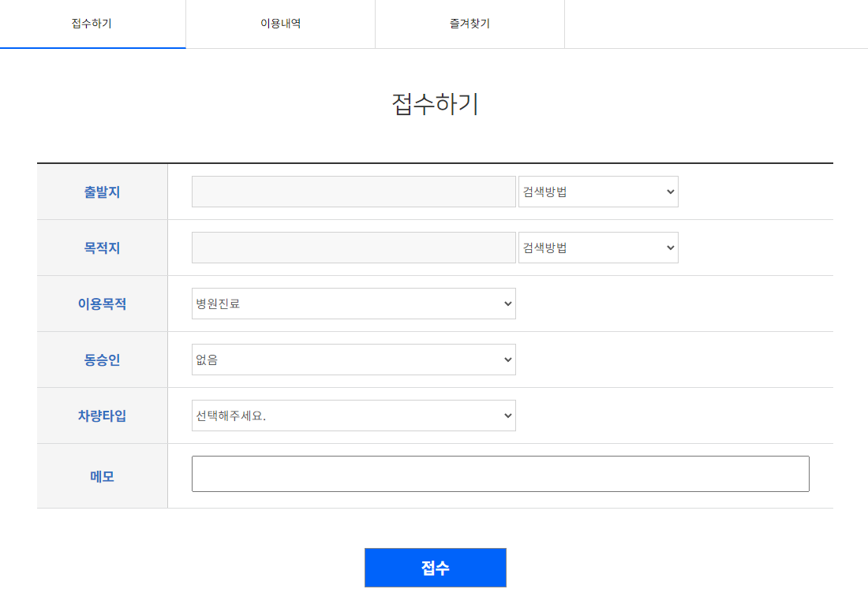This screenshot has height=615, width=868.
Task: Click the 접수하기 page heading
Action: [435, 101]
